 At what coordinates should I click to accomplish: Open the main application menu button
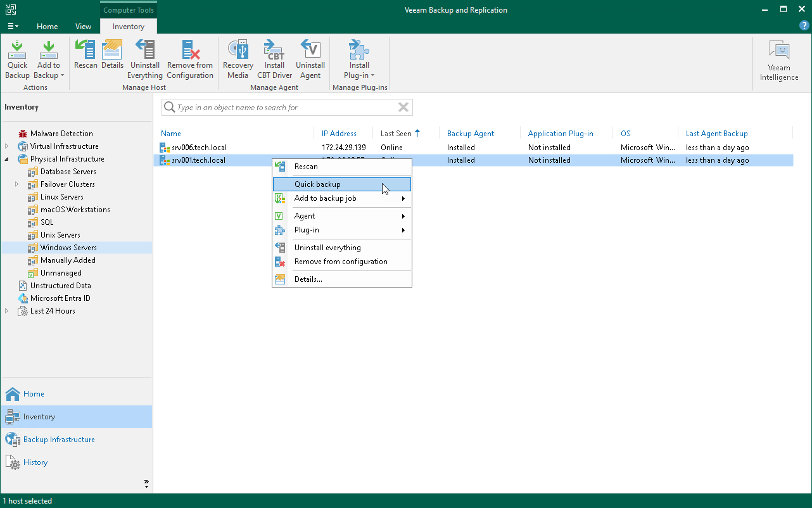pyautogui.click(x=13, y=27)
